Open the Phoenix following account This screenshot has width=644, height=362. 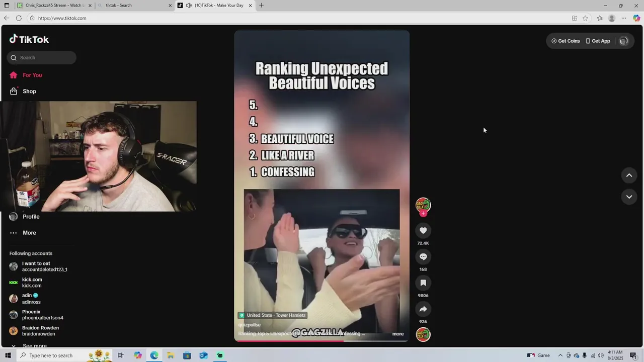click(x=36, y=315)
